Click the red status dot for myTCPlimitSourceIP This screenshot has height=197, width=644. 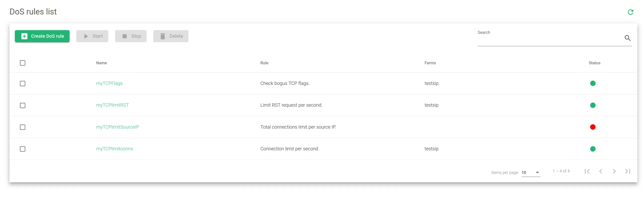pos(592,127)
